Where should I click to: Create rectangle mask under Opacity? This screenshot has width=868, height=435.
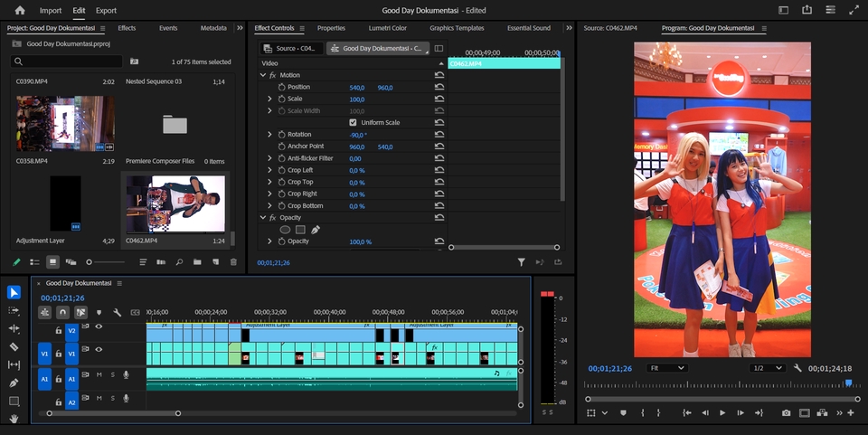point(300,230)
